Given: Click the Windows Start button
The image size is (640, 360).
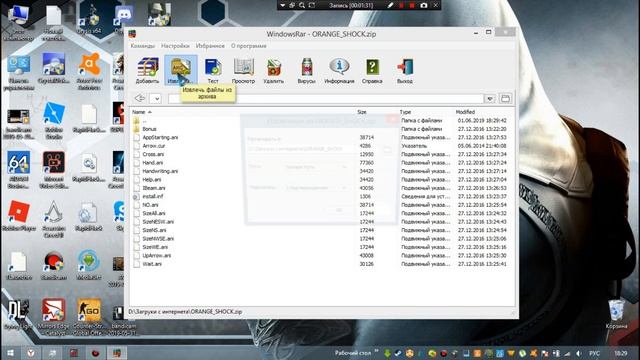Looking at the screenshot, I should coord(10,353).
